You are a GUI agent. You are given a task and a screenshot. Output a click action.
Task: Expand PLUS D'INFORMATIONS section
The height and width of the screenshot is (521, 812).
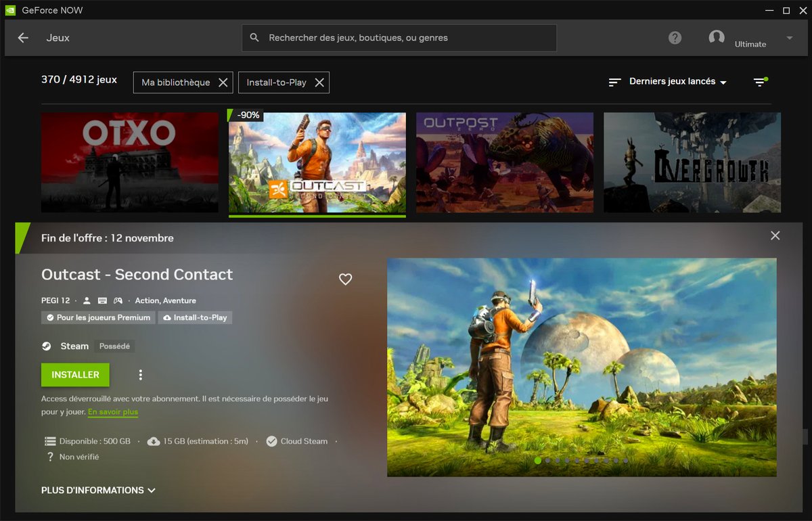(x=99, y=490)
